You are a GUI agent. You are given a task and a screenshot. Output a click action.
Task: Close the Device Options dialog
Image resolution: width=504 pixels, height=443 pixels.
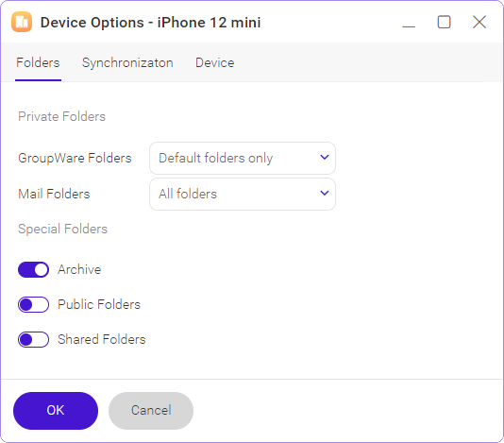[x=479, y=23]
